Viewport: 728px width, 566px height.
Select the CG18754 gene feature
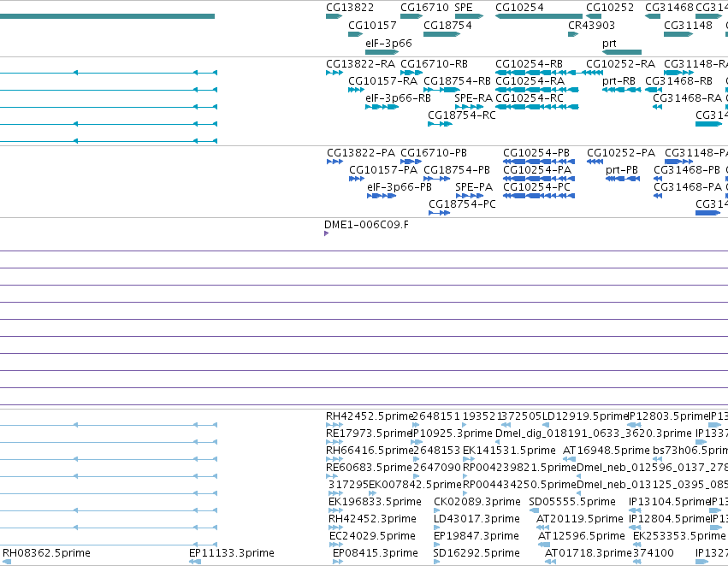pyautogui.click(x=441, y=34)
